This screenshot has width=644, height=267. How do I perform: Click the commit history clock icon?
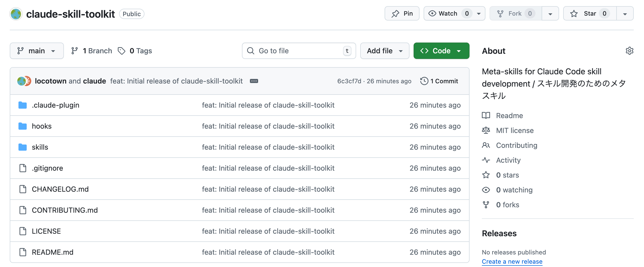424,81
